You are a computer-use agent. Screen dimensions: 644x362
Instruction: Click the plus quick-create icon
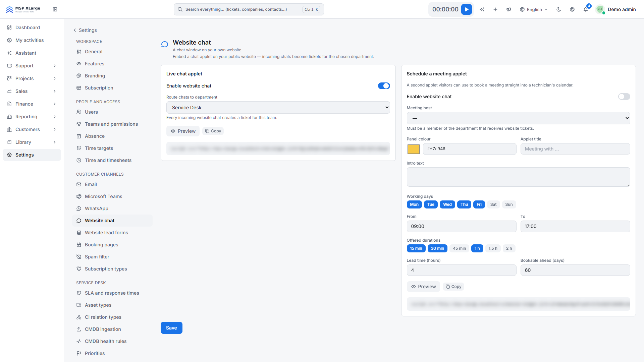(495, 9)
